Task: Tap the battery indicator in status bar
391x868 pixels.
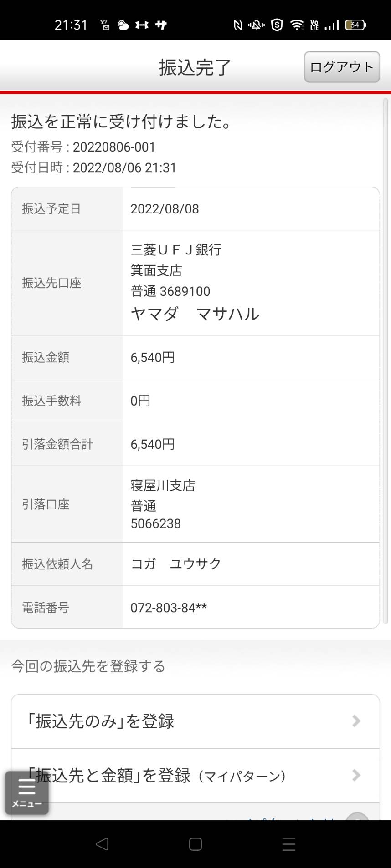Action: [355, 25]
